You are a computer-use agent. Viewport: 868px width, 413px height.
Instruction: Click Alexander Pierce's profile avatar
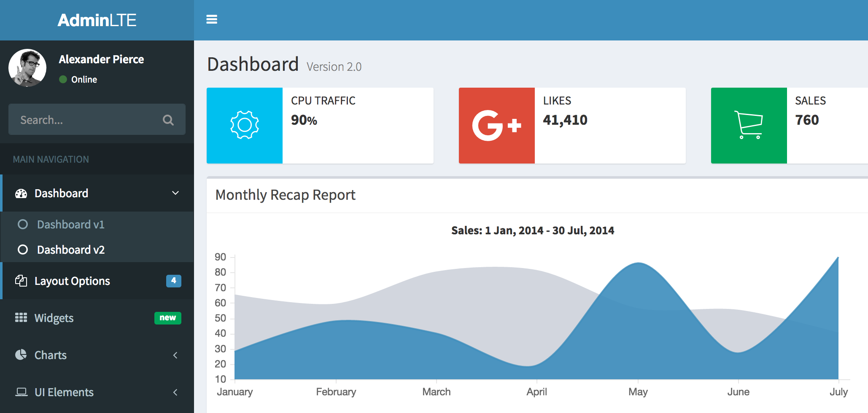[x=27, y=68]
